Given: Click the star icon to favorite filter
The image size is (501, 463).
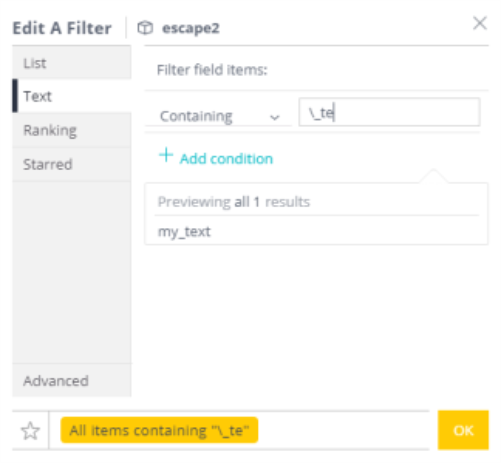Looking at the screenshot, I should (30, 431).
